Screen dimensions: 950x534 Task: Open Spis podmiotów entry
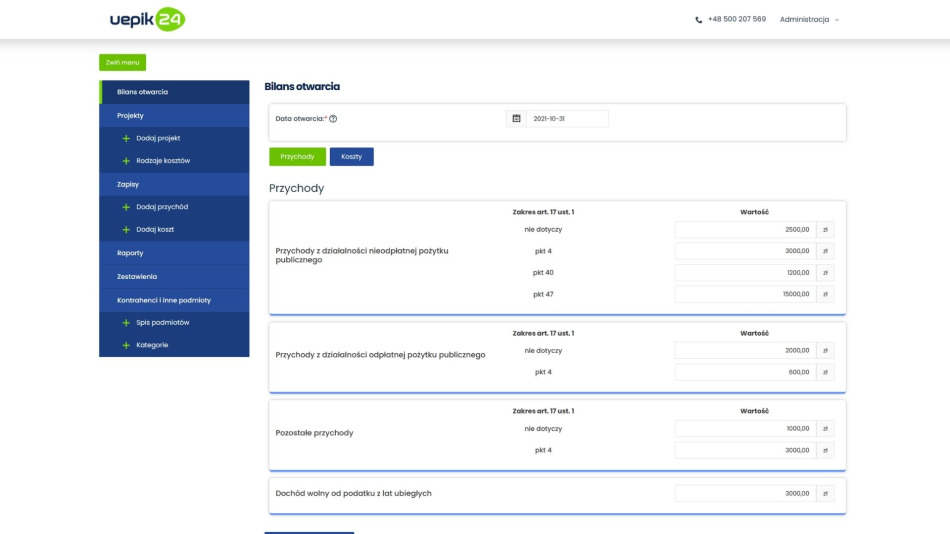[162, 322]
